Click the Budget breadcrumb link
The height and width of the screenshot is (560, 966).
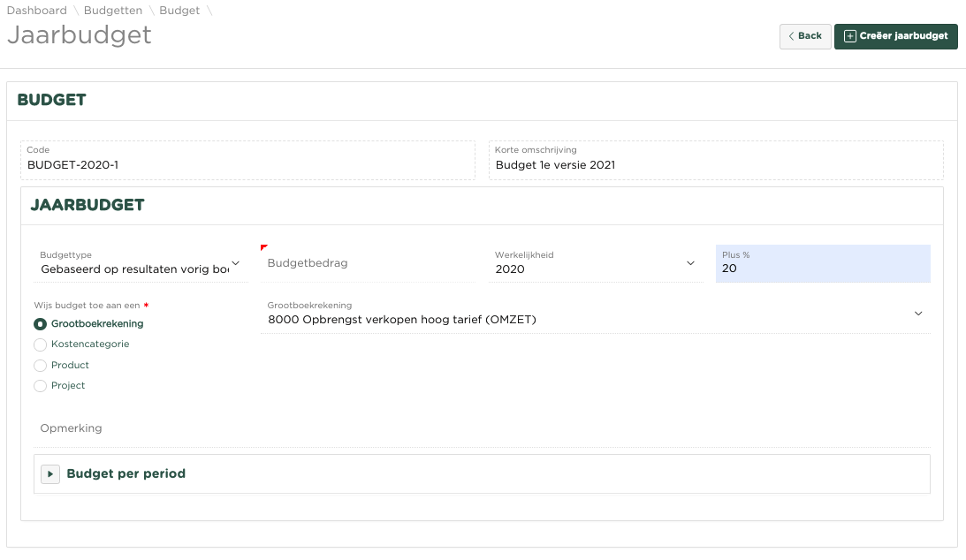pyautogui.click(x=179, y=11)
